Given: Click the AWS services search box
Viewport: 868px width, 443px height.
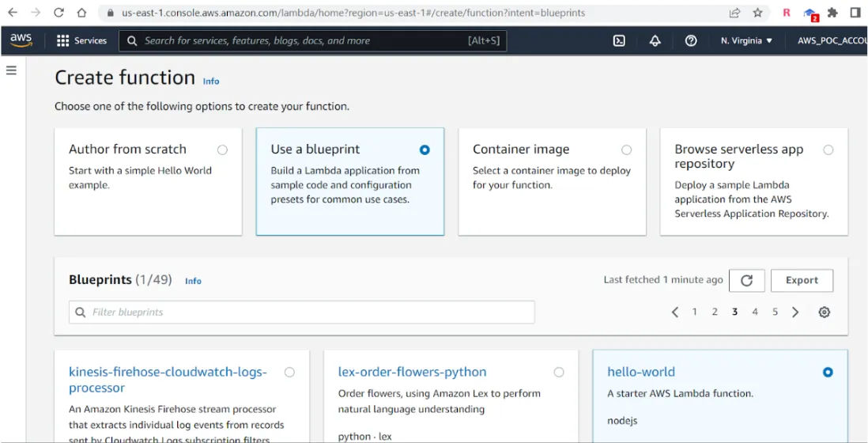Looking at the screenshot, I should [313, 40].
